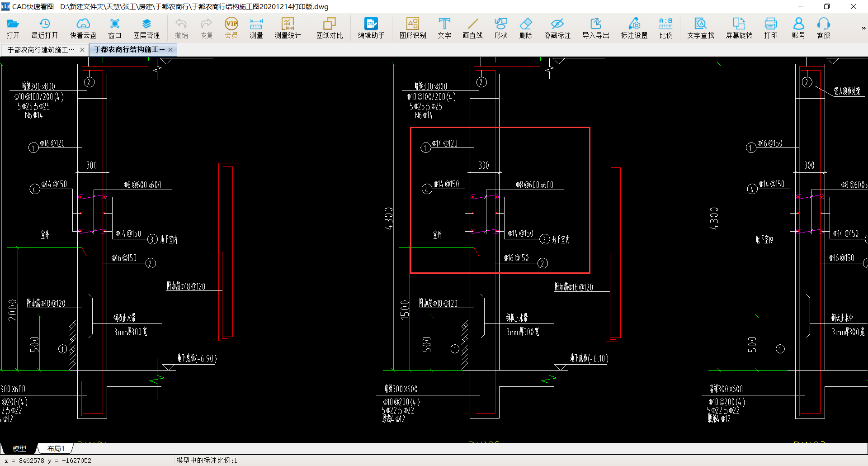
Task: Open 文字查找 text search
Action: (x=701, y=29)
